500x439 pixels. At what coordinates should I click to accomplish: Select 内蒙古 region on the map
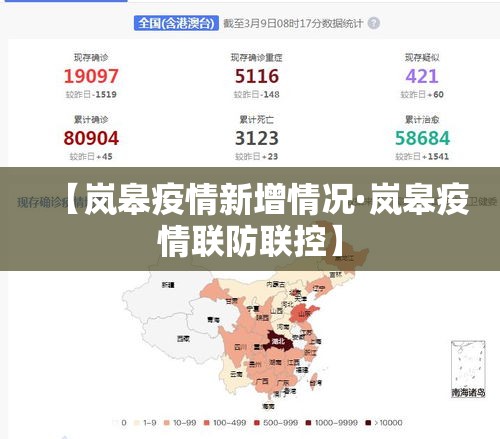276,284
